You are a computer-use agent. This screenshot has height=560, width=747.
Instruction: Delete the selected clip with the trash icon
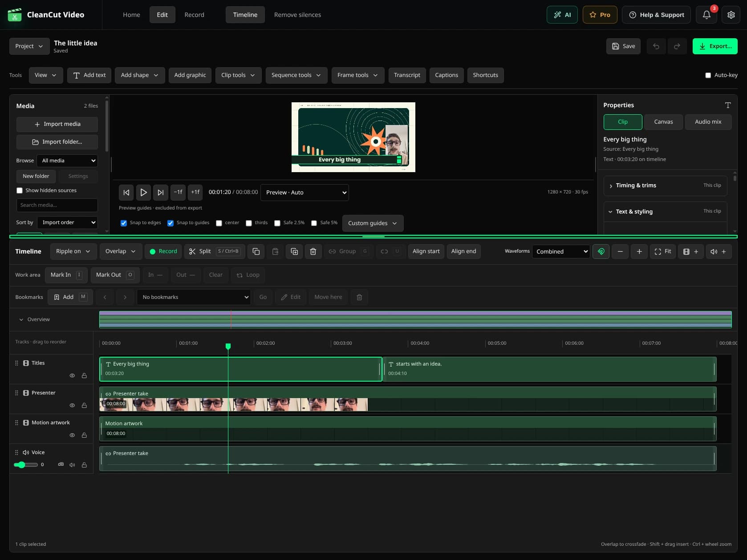click(313, 251)
